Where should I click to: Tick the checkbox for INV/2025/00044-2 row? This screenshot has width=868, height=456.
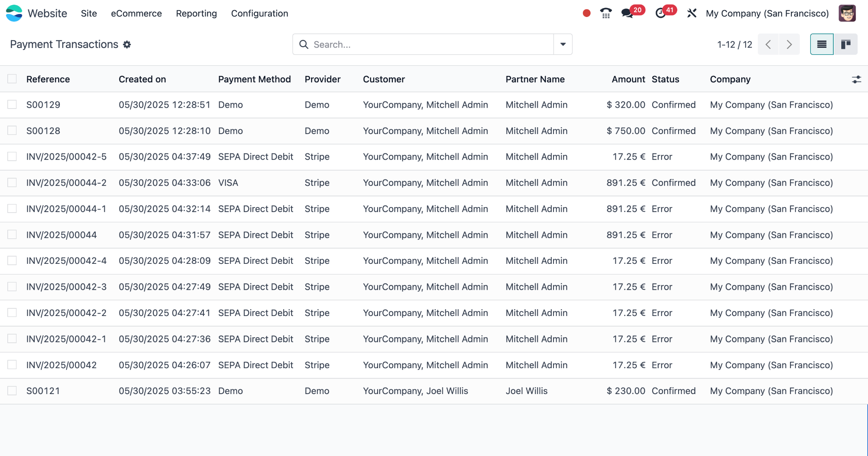12,183
